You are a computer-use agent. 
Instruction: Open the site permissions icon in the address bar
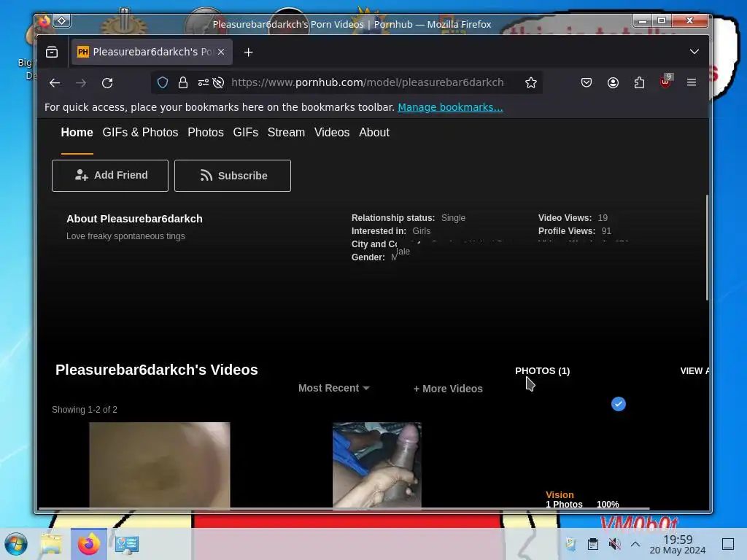click(x=204, y=83)
